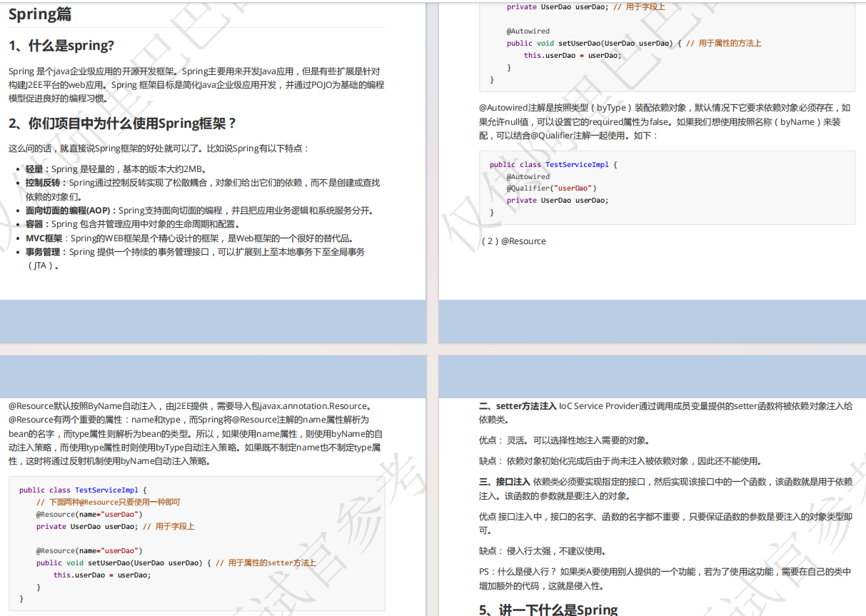Click the "@Autowired" line above @Qualifier
Image resolution: width=866 pixels, height=616 pixels.
tap(528, 176)
